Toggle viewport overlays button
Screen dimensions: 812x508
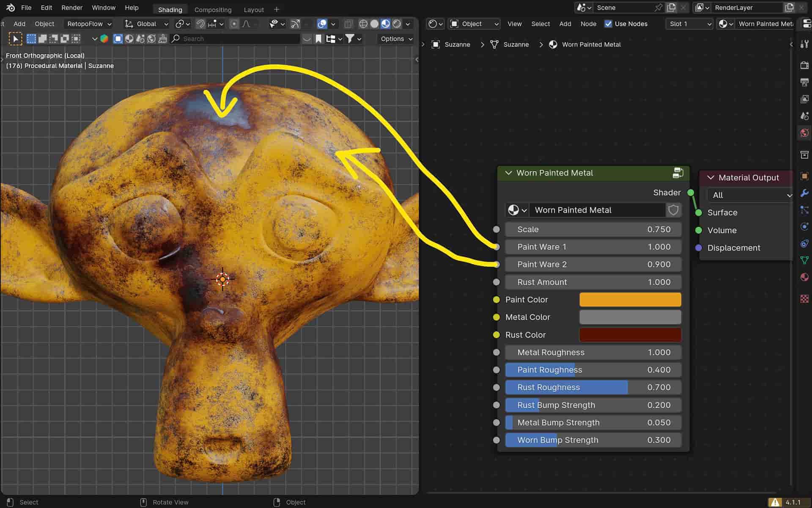pos(322,24)
